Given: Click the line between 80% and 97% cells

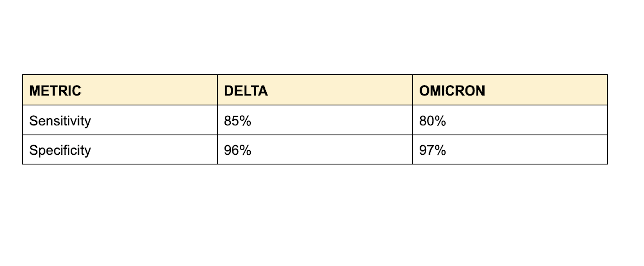Looking at the screenshot, I should (x=510, y=134).
